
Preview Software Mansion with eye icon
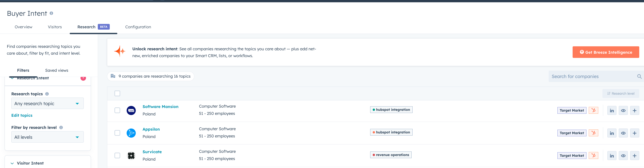(623, 110)
